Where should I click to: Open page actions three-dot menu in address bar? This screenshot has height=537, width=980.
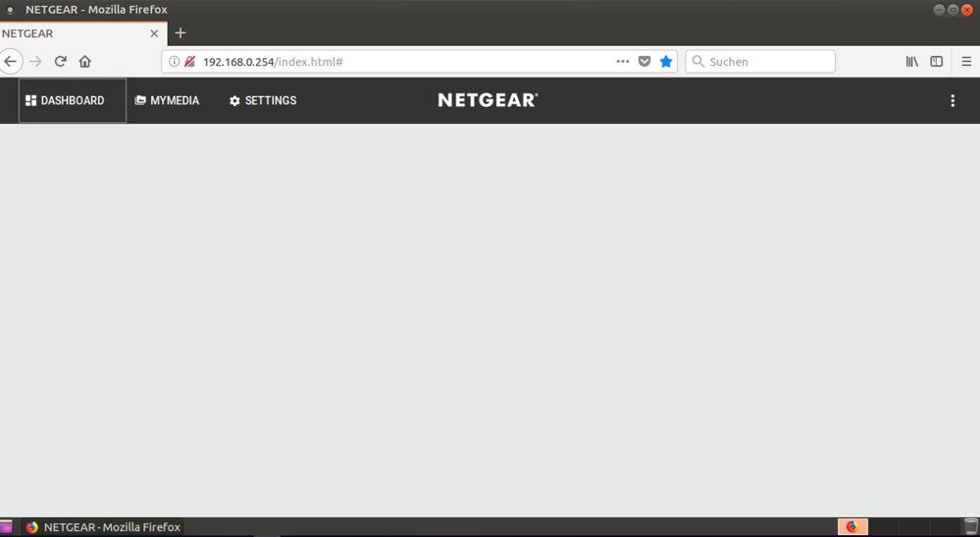[x=623, y=61]
